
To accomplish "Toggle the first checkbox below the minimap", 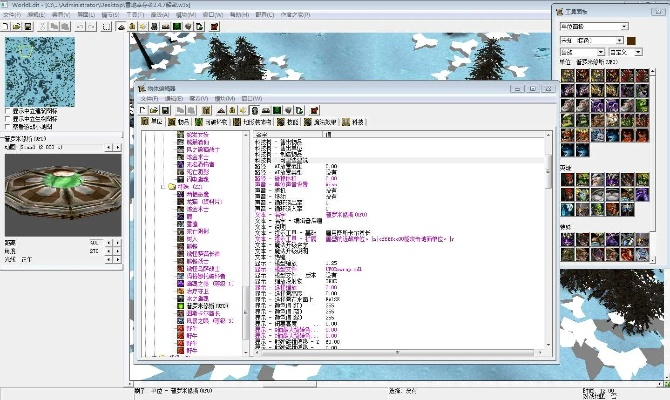I will (x=9, y=111).
